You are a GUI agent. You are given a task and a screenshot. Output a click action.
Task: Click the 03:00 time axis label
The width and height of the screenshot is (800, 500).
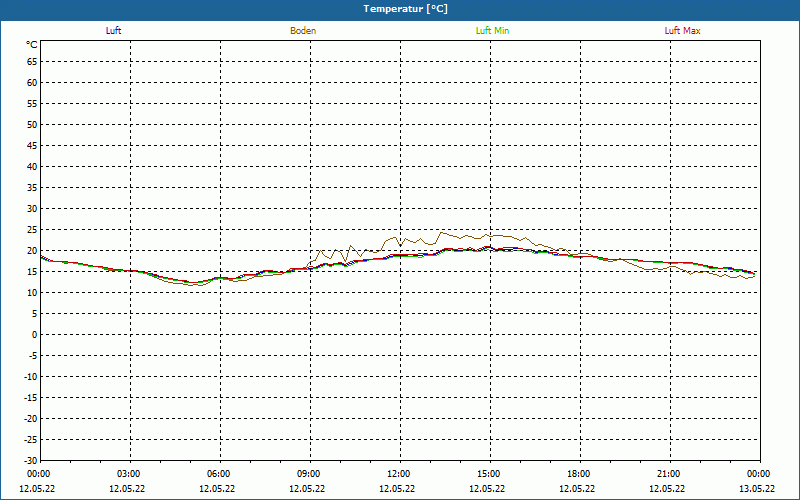130,474
